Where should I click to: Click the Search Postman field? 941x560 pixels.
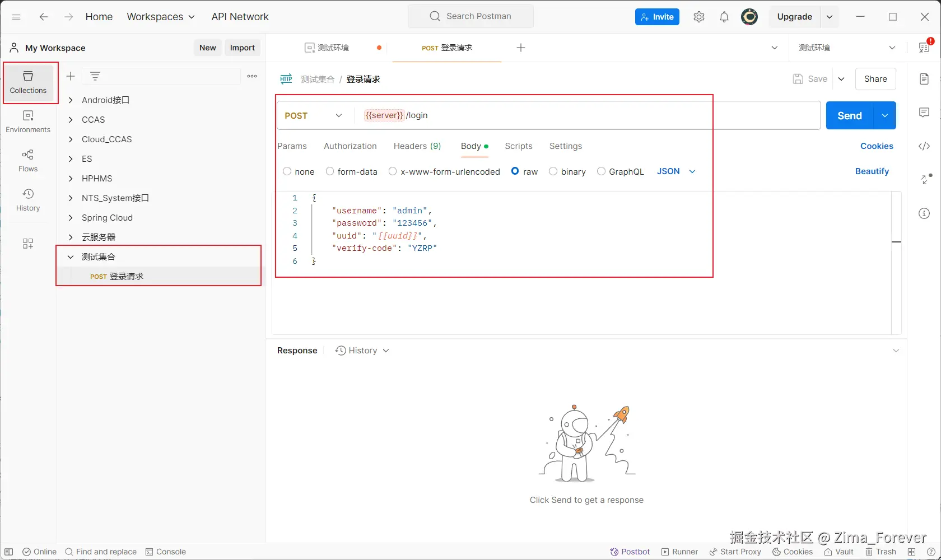[471, 16]
